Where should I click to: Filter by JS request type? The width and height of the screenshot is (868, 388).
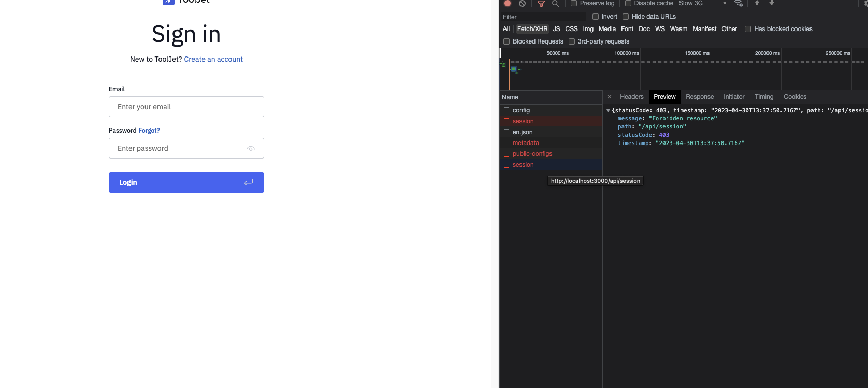click(556, 29)
